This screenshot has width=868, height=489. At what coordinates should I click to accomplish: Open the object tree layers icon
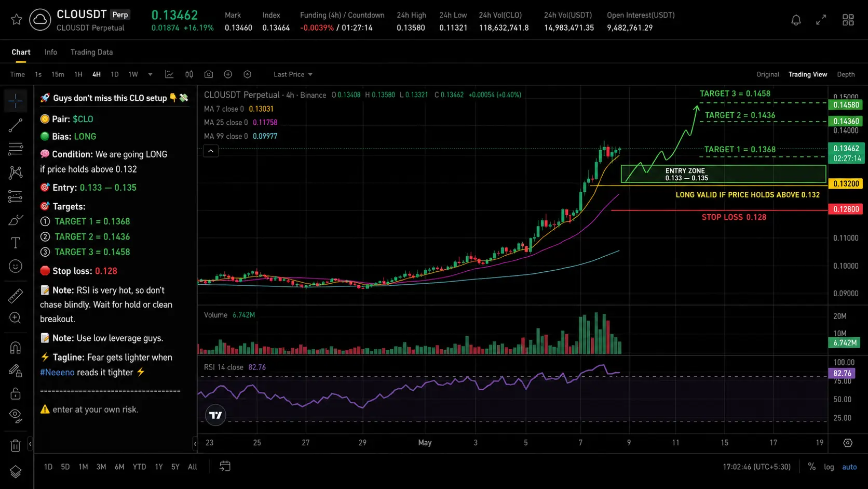click(16, 471)
